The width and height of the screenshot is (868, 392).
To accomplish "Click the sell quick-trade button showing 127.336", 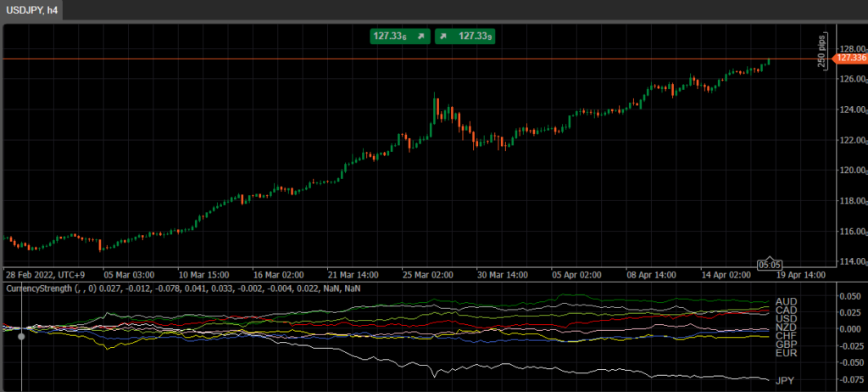I will pyautogui.click(x=400, y=36).
